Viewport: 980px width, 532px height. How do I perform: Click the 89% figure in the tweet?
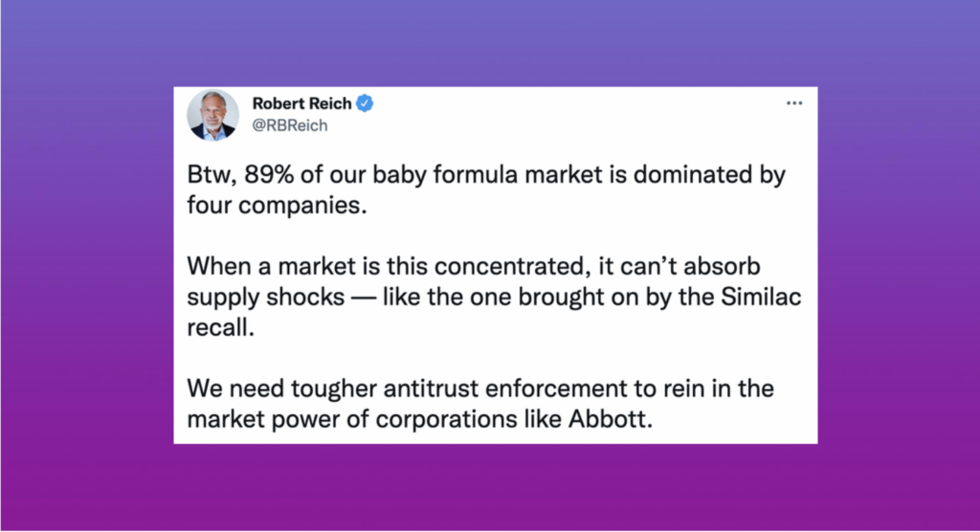coord(269,175)
